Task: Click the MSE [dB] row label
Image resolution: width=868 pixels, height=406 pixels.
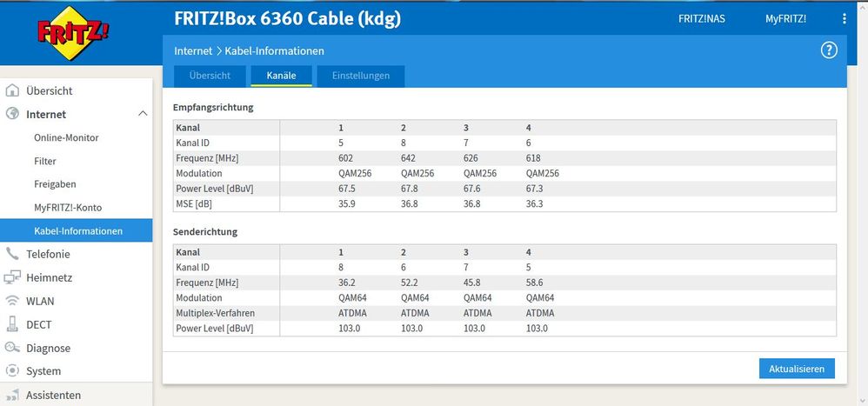Action: click(194, 204)
